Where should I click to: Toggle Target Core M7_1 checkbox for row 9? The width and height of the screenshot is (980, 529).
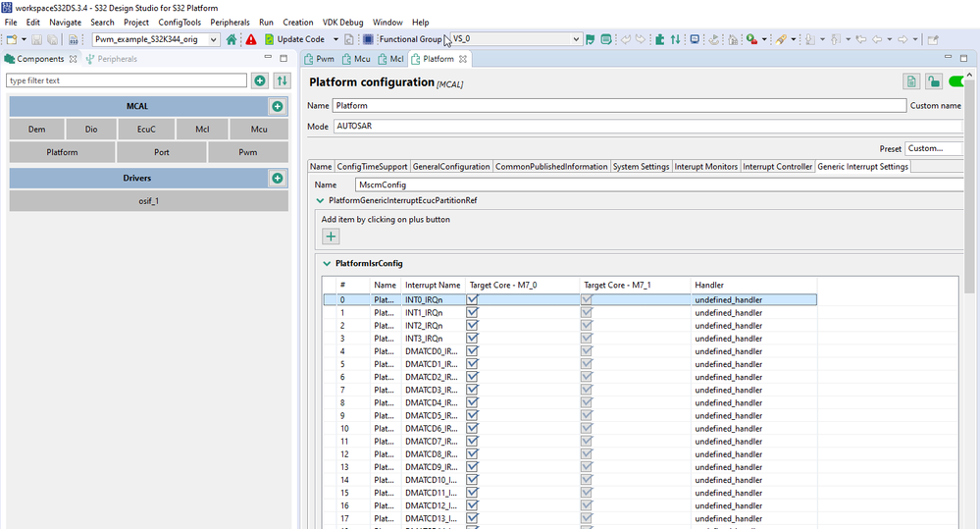click(x=587, y=415)
